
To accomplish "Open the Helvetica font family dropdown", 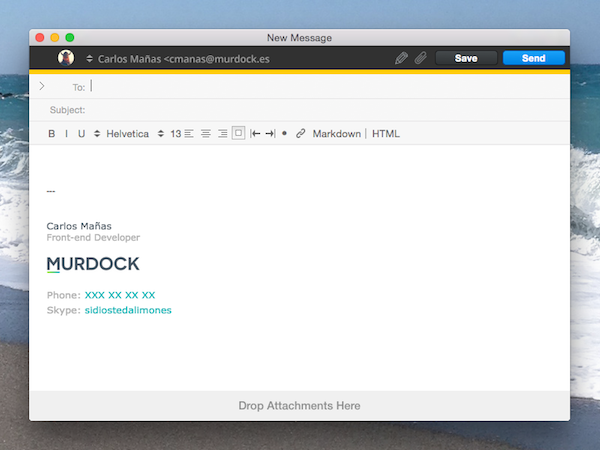I will tap(122, 134).
